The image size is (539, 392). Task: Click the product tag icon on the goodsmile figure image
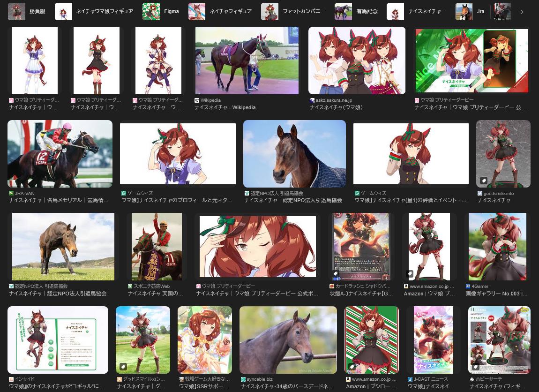click(484, 181)
